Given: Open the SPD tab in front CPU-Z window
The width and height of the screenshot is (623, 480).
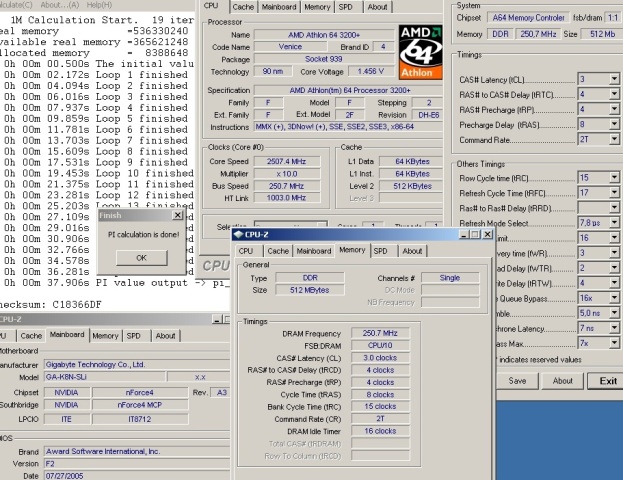Looking at the screenshot, I should point(380,251).
